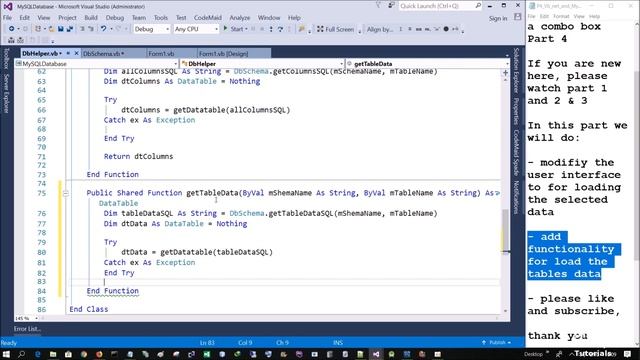Click the Full Screen toolbar button
640x360 pixels.
(336, 29)
